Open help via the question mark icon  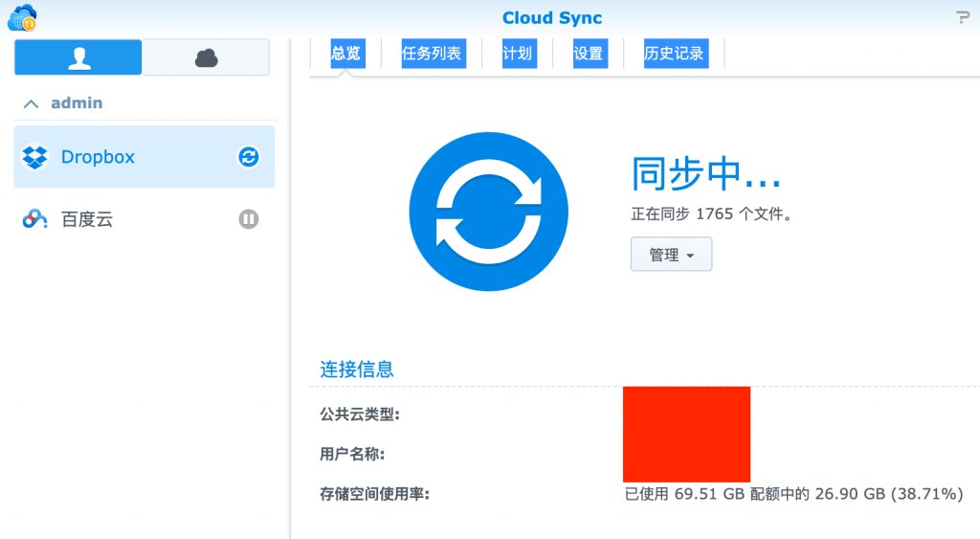coord(962,17)
